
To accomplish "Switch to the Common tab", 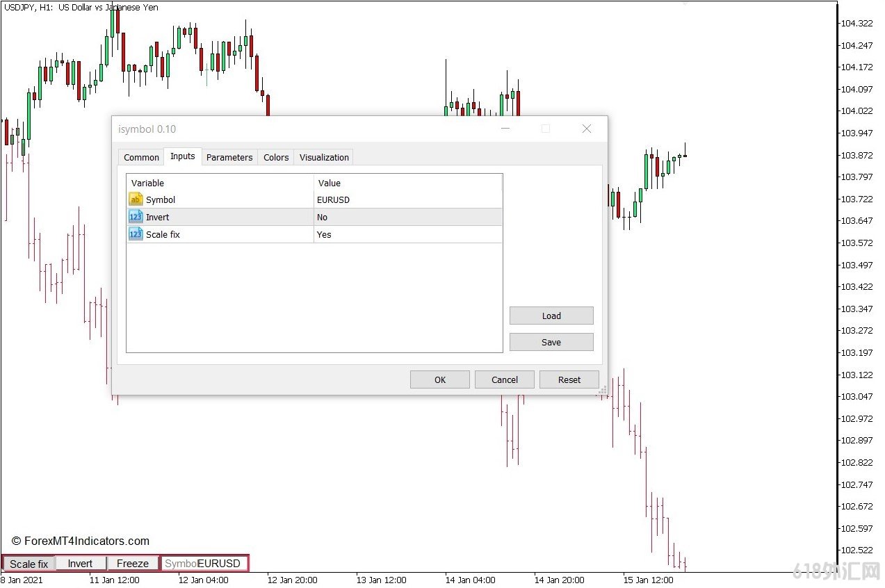I will click(x=141, y=157).
